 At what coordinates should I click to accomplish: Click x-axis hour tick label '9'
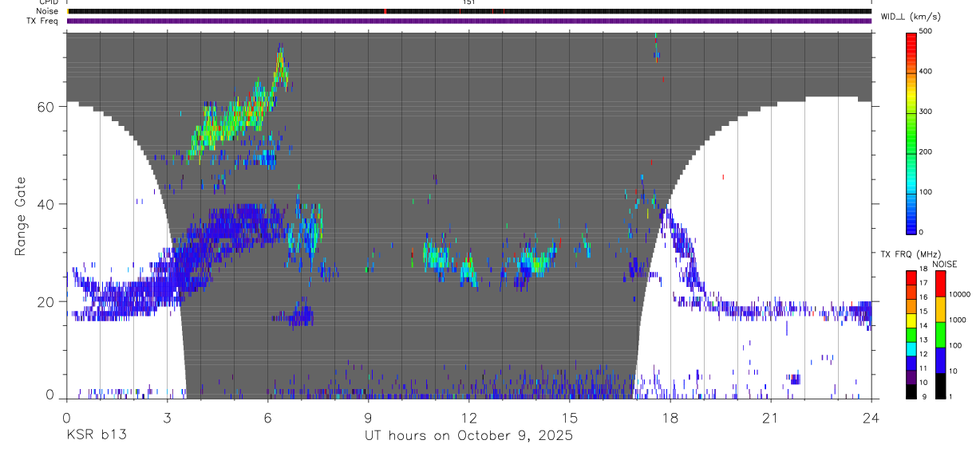pyautogui.click(x=368, y=417)
